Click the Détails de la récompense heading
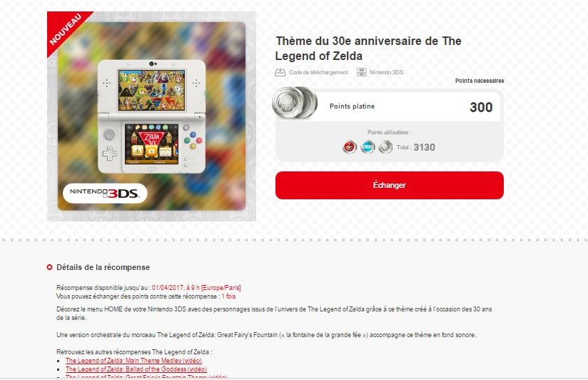Viewport: 588px width, 380px height. tap(103, 267)
